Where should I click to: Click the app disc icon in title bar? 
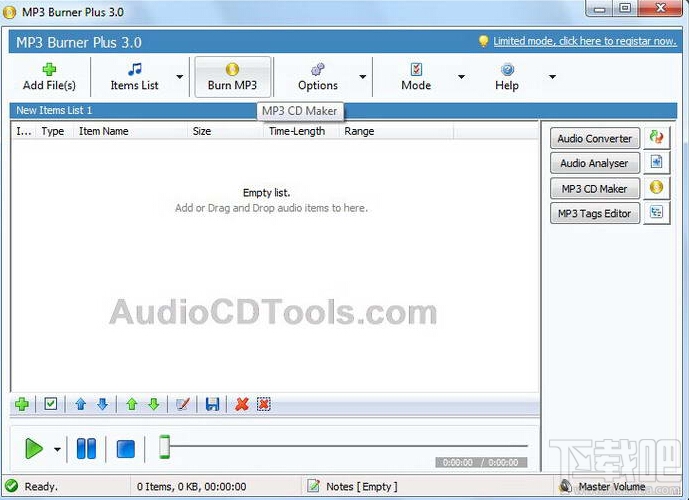point(9,12)
